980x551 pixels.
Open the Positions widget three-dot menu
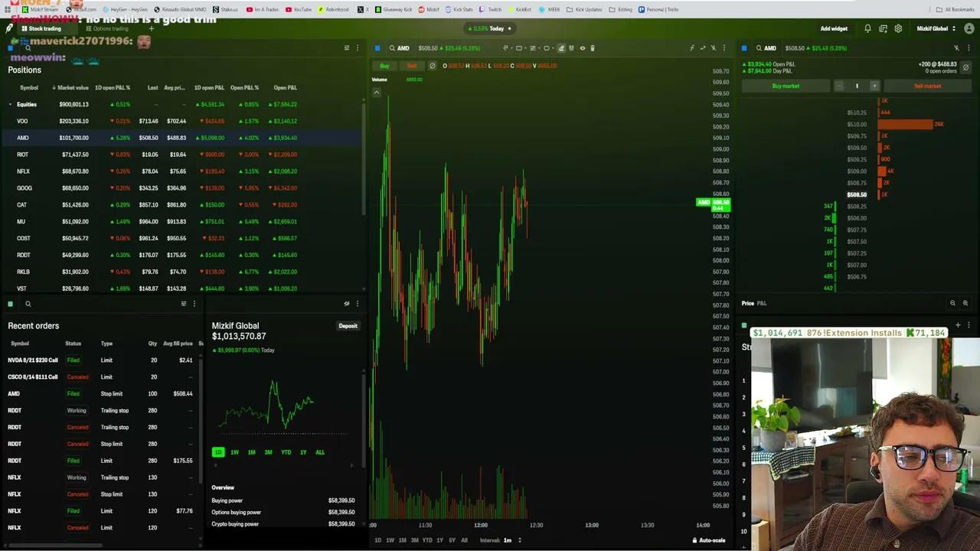pos(357,48)
